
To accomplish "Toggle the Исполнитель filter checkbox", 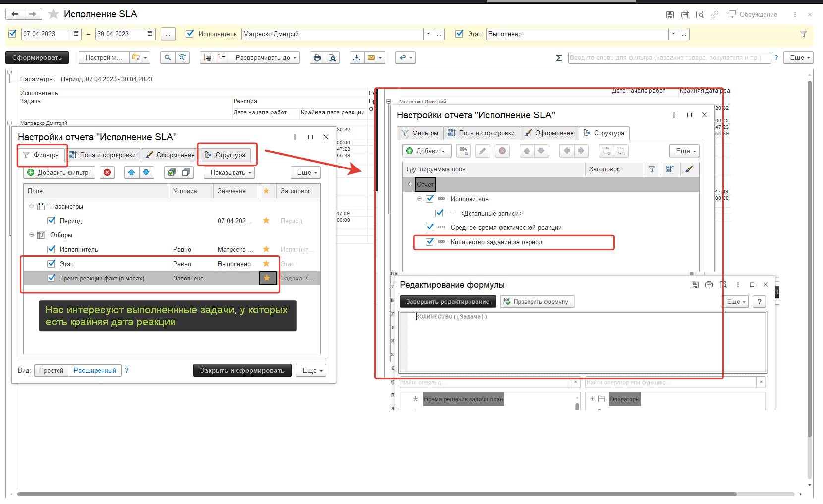I will coord(189,34).
